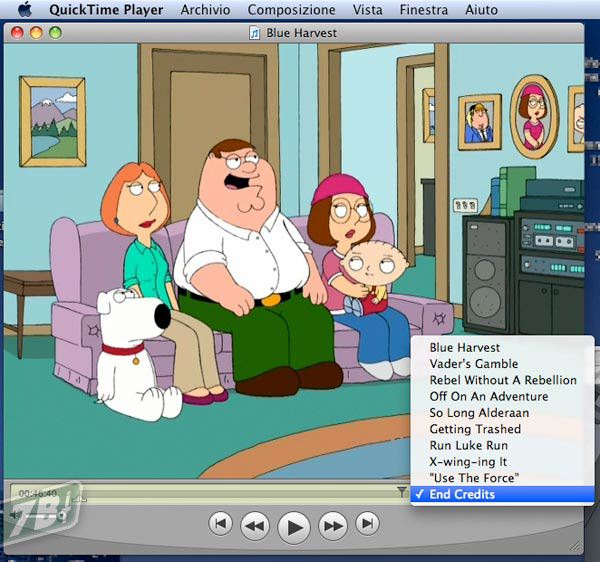
Task: Select the checked End Credits chapter
Action: [x=462, y=495]
